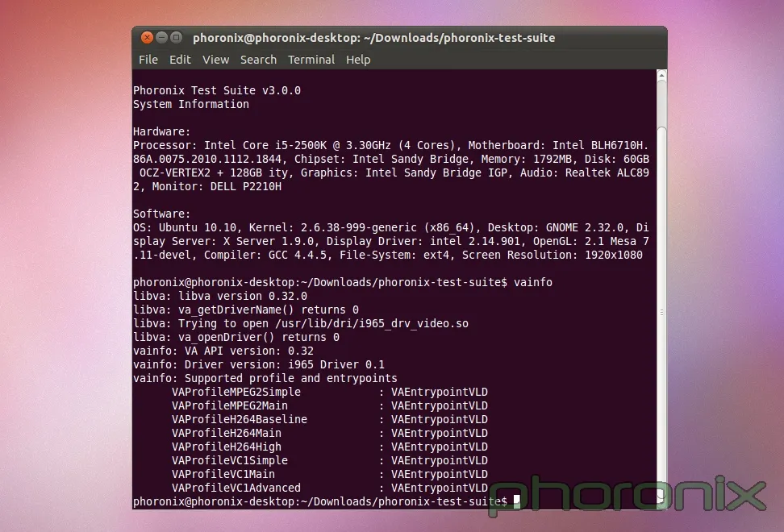The image size is (784, 532).
Task: Open the Search menu
Action: coord(258,60)
